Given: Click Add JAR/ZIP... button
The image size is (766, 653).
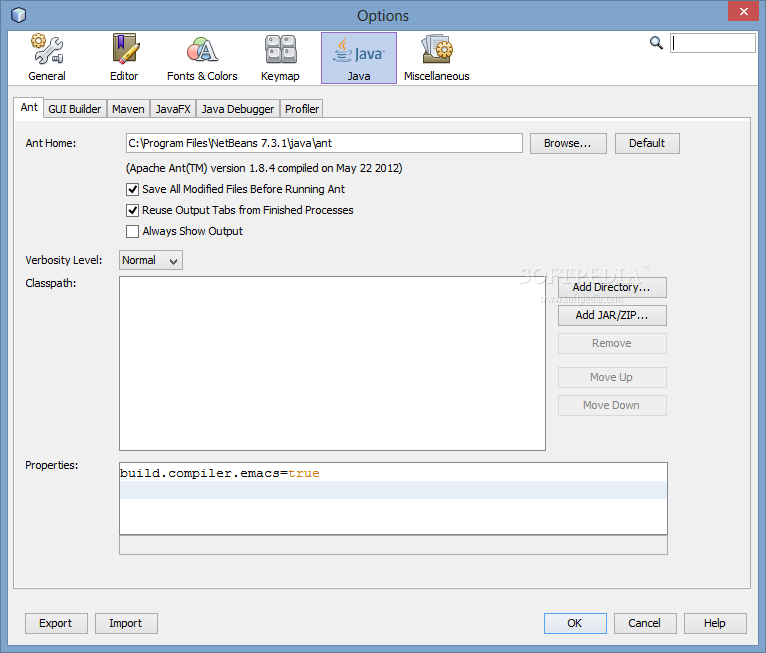Looking at the screenshot, I should pos(612,316).
